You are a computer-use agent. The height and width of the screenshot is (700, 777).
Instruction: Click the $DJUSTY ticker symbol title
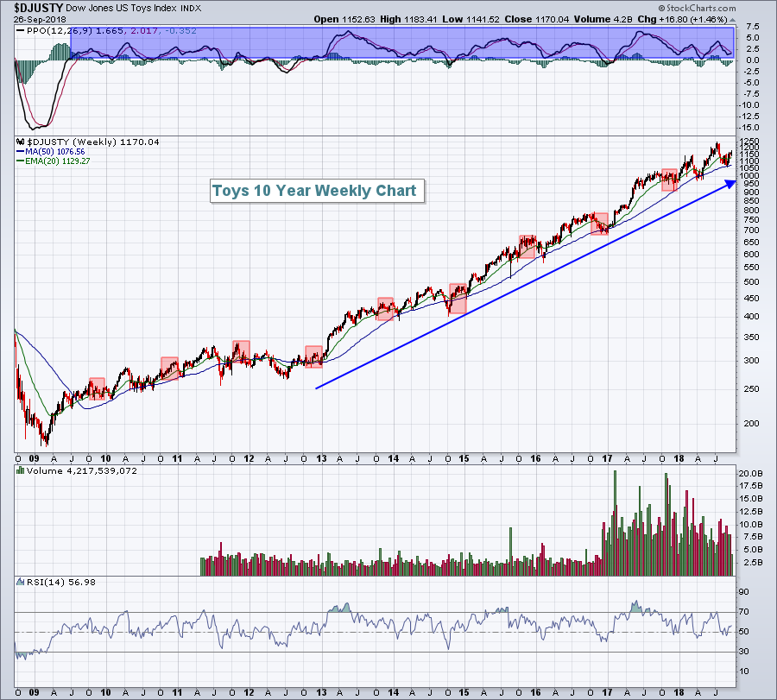pos(38,8)
